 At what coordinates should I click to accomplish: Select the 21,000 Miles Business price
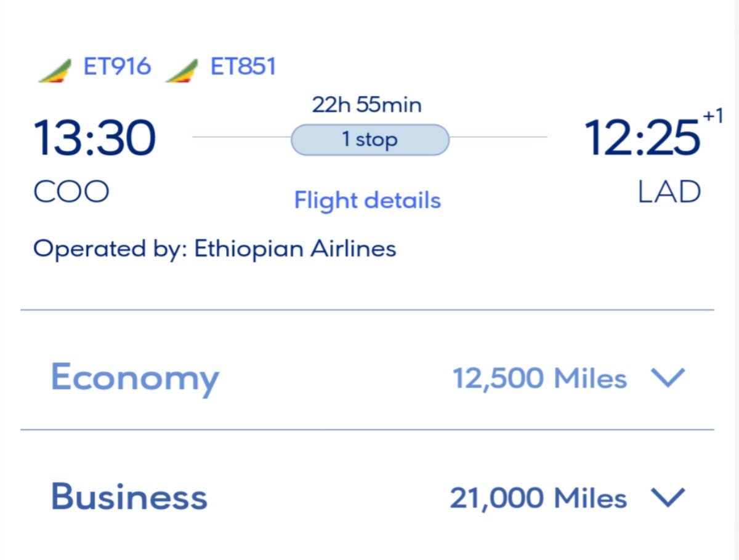click(538, 498)
